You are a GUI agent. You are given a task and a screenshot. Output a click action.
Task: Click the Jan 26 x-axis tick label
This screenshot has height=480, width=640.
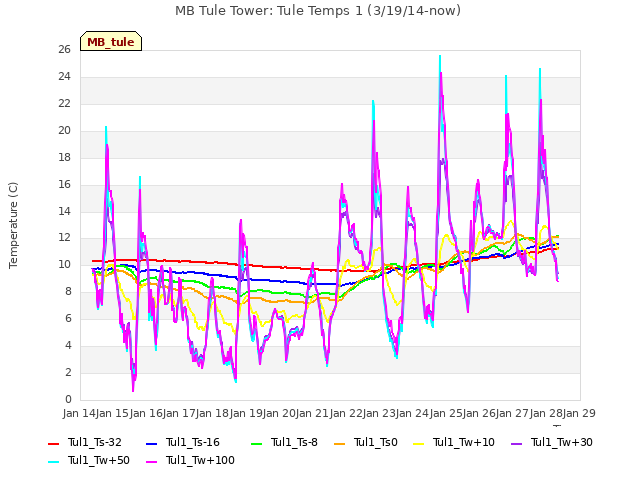[x=479, y=413]
